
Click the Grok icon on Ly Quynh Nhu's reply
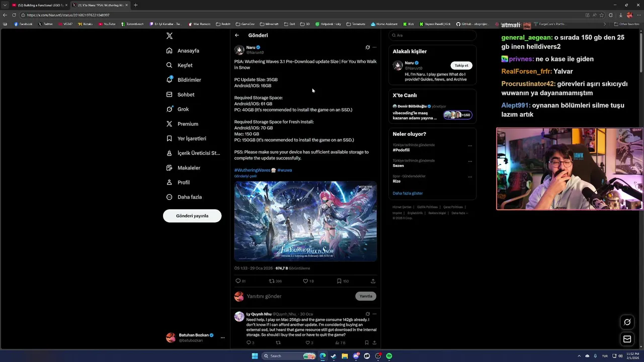[367, 314]
